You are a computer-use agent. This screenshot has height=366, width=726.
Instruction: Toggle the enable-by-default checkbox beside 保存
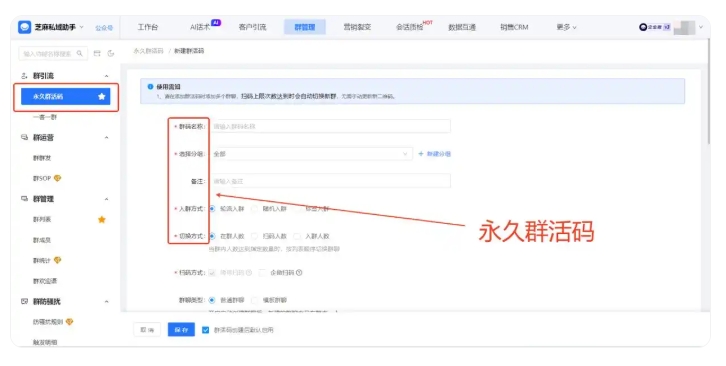click(206, 330)
